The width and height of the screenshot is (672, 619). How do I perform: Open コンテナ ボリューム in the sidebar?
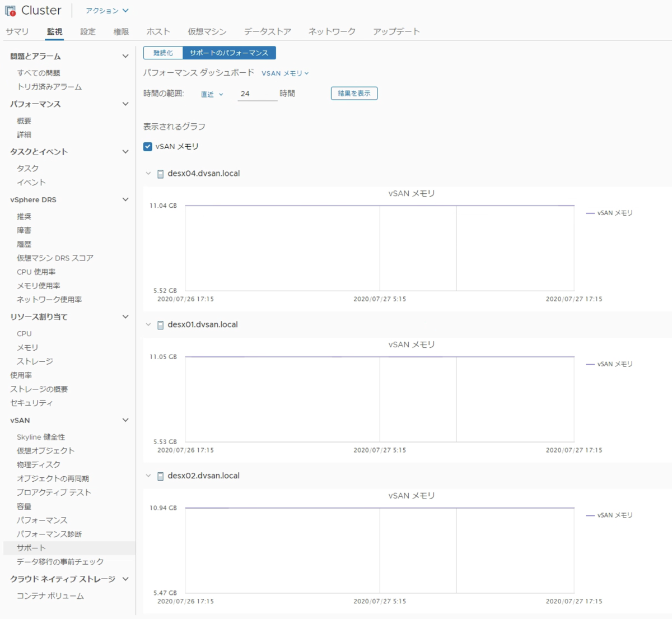pos(50,595)
